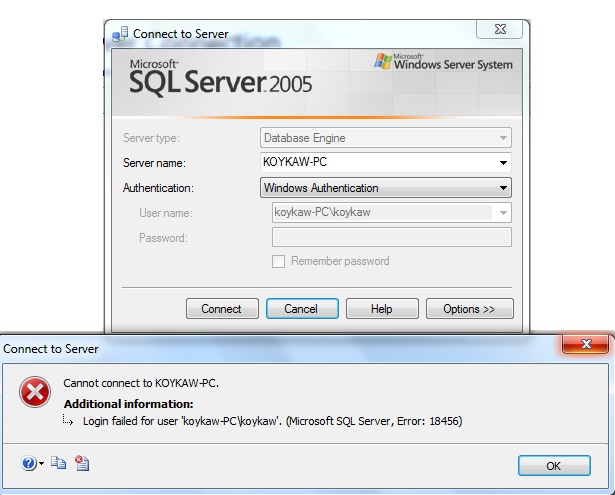
Task: Click the 'Server name:' label
Action: (x=154, y=163)
